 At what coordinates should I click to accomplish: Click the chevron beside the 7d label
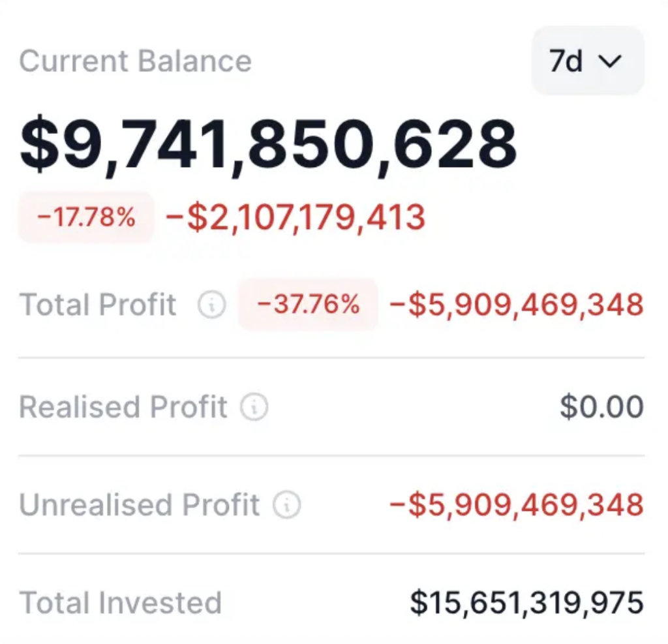[611, 61]
